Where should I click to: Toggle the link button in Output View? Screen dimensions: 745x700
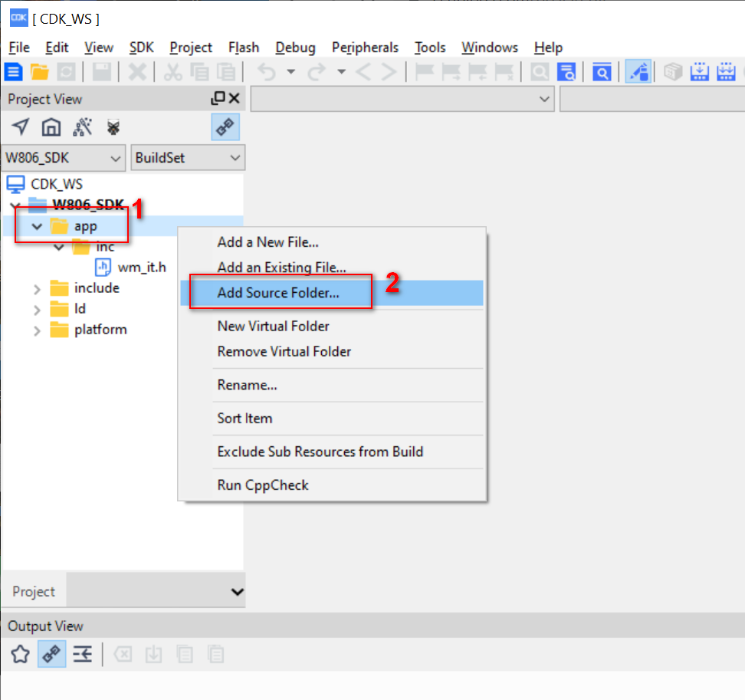coord(51,654)
